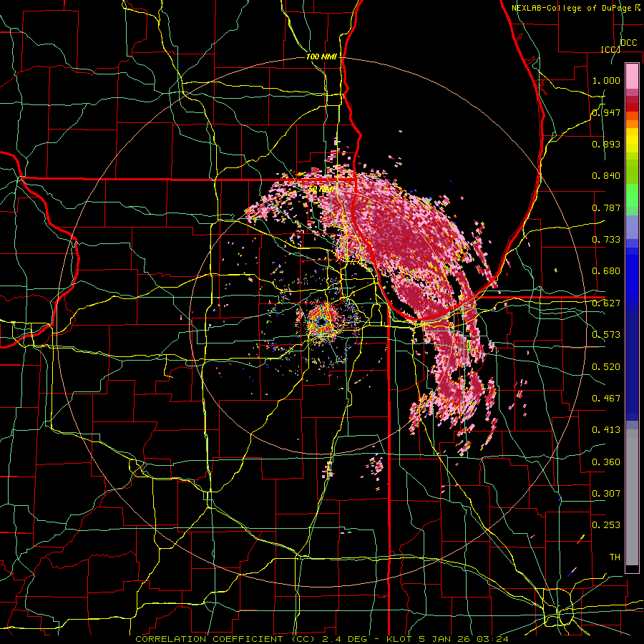Select the 0.413 legend value
This screenshot has width=644, height=644.
pyautogui.click(x=606, y=430)
